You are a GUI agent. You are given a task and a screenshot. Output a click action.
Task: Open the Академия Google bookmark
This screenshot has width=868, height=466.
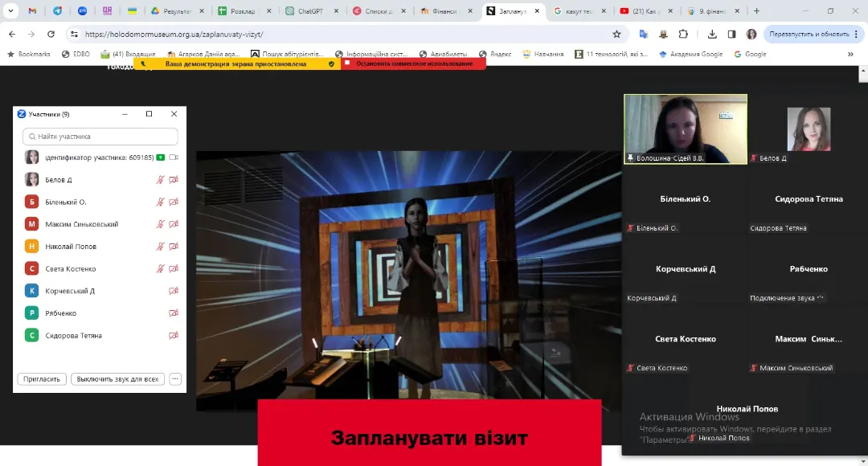coord(690,54)
